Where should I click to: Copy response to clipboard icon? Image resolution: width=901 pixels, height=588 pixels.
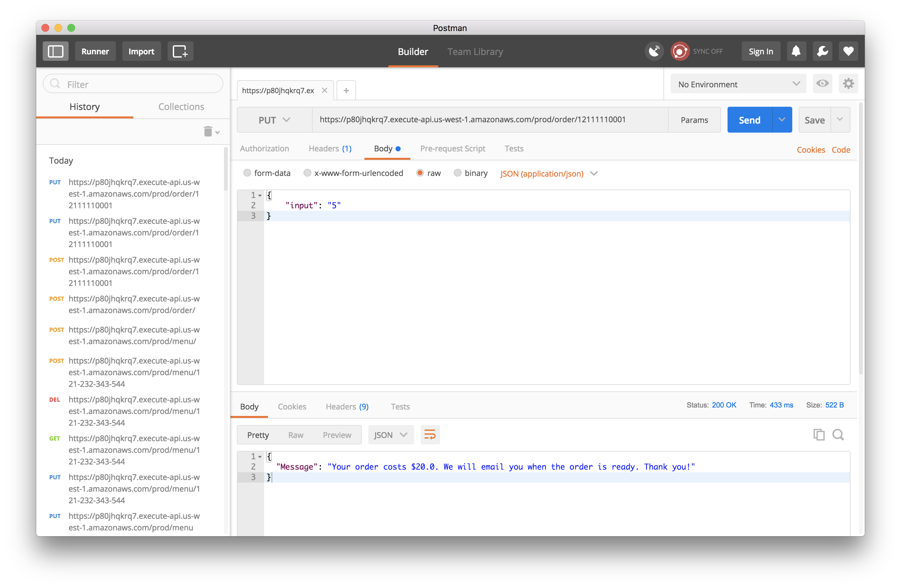[818, 435]
